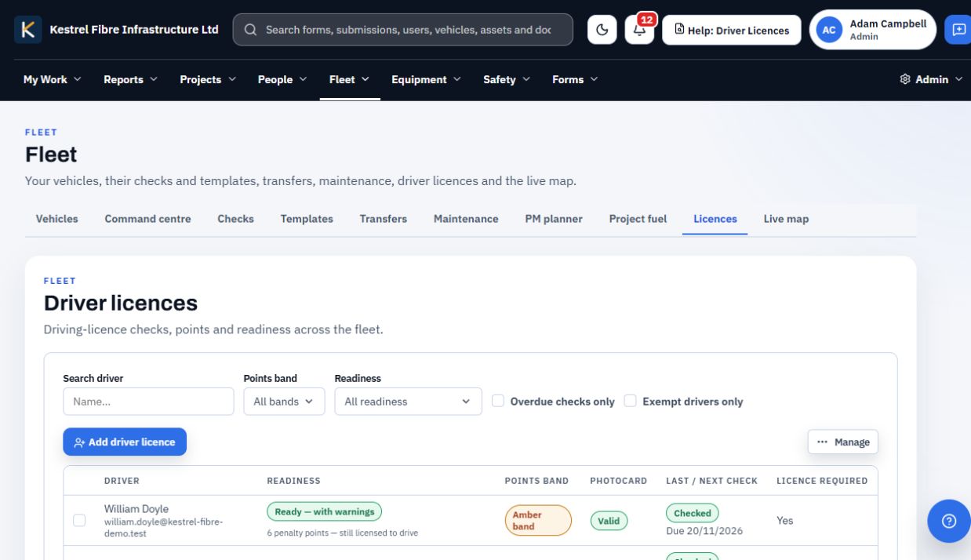Switch to the Vehicles tab
The height and width of the screenshot is (560, 971).
click(x=57, y=219)
